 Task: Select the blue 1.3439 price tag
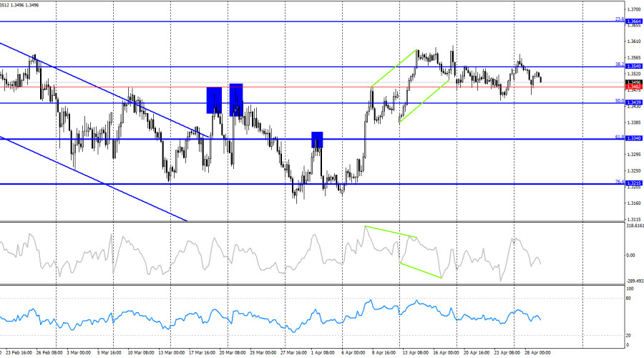[633, 103]
